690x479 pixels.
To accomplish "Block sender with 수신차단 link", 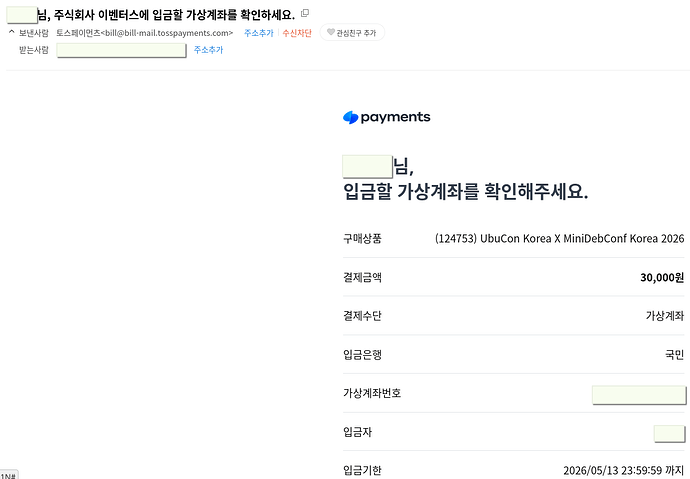I will pyautogui.click(x=297, y=33).
